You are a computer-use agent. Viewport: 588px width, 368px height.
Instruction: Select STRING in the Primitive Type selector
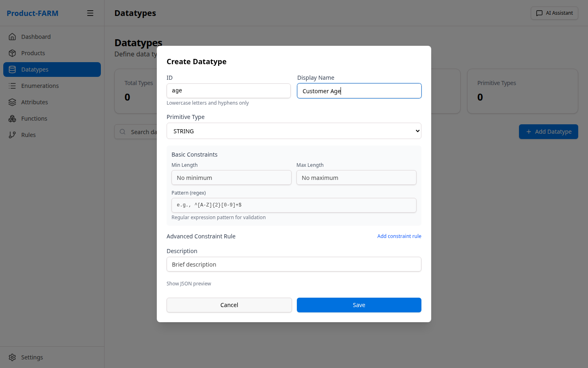[294, 131]
